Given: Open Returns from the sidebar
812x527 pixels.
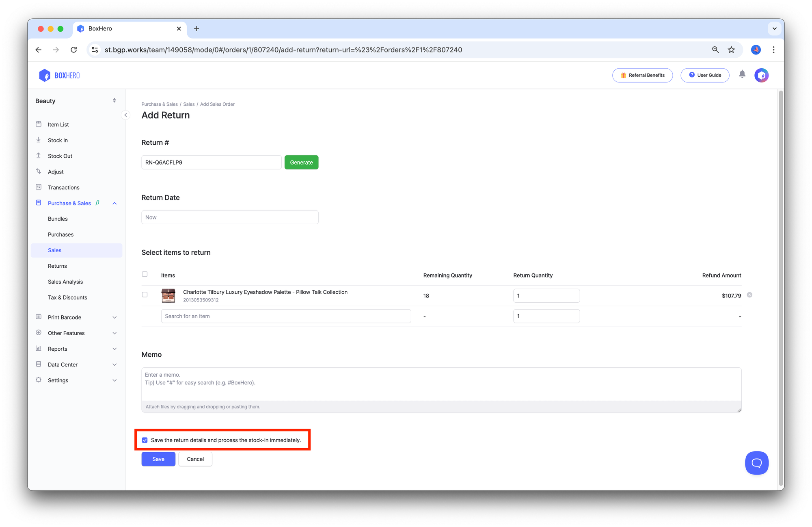Looking at the screenshot, I should (x=57, y=266).
